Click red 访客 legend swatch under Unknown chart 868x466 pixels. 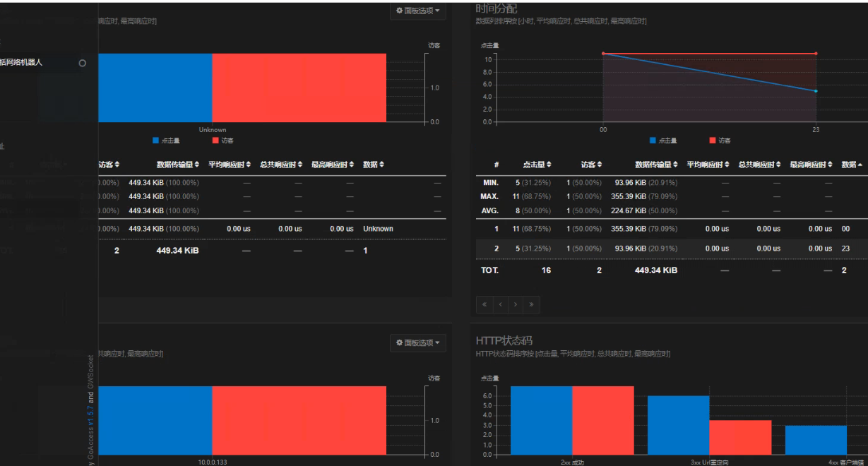coord(216,141)
